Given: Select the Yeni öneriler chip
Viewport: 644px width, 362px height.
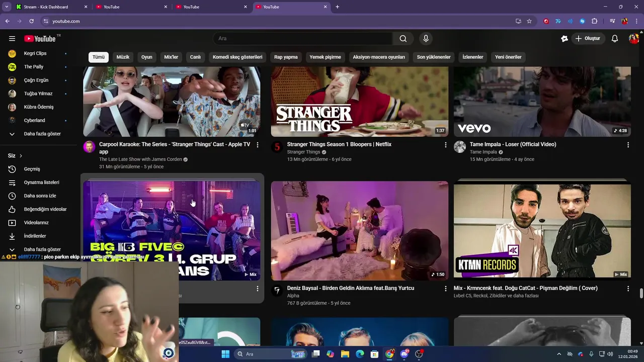Looking at the screenshot, I should click(508, 57).
